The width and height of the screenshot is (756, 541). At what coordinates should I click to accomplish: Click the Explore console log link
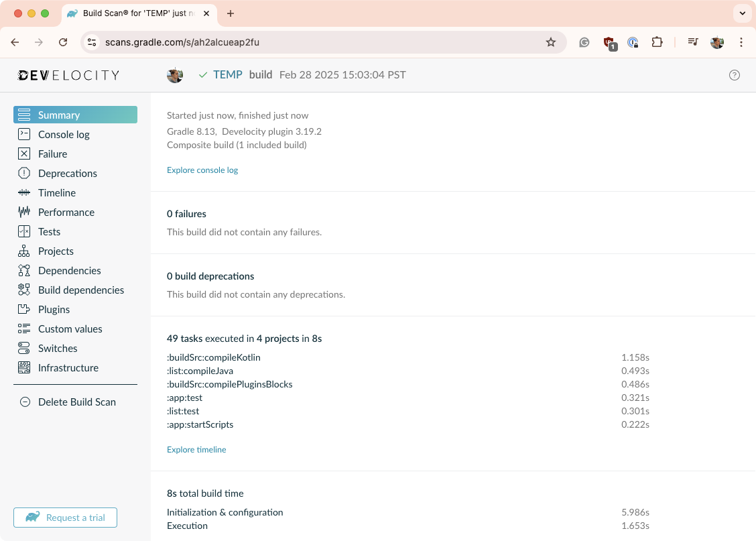202,170
